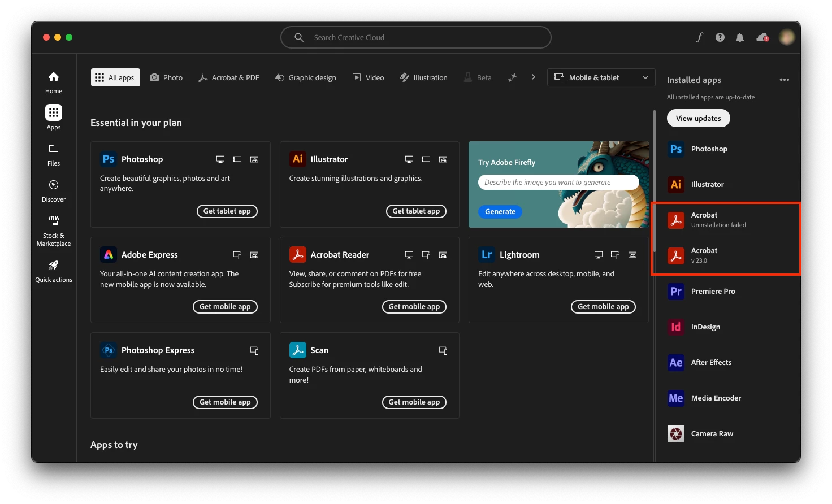Screen dimensions: 832x504
Task: Click the Search Creative Cloud field
Action: click(x=416, y=37)
